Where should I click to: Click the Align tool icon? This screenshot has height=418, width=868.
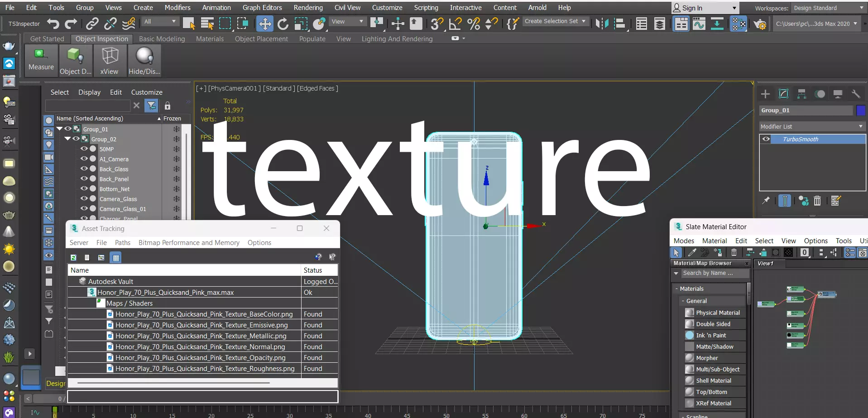pos(620,24)
